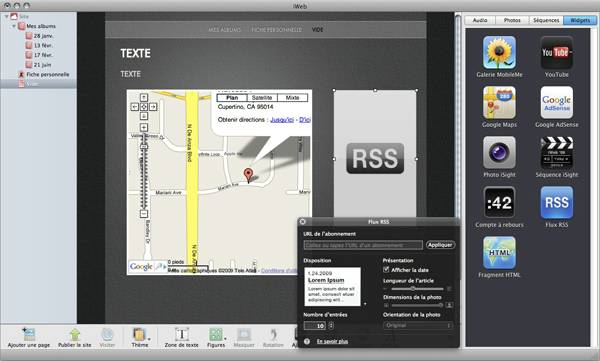Viewport: 600px width, 361px height.
Task: Click the map pan-right arrow
Action: point(153,107)
